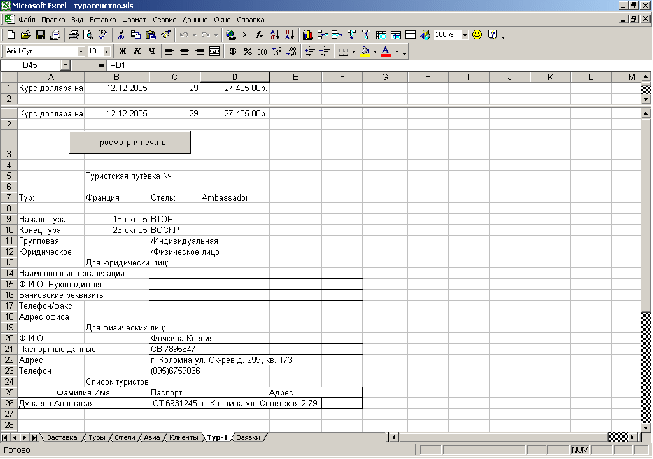
Task: Open the Данные menu
Action: pyautogui.click(x=195, y=20)
